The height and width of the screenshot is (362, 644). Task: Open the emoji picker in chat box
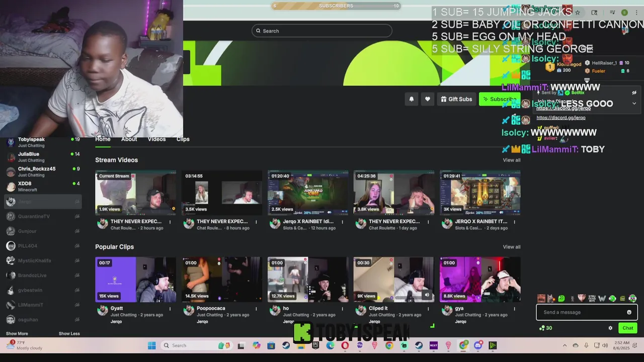tap(629, 312)
